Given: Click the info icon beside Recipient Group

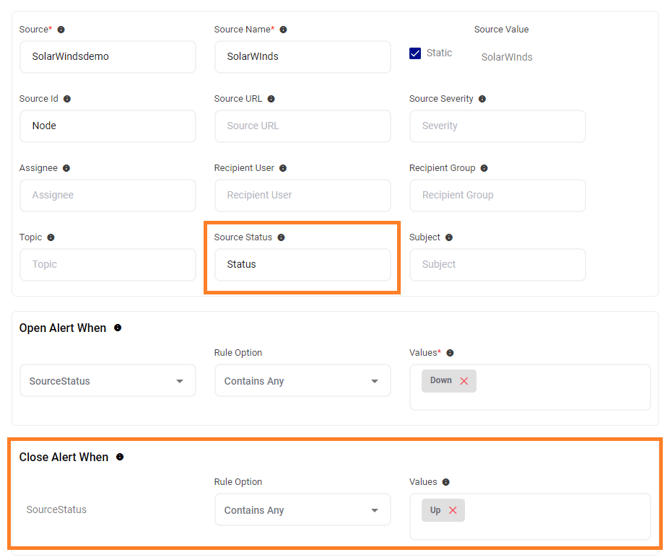Looking at the screenshot, I should click(484, 168).
